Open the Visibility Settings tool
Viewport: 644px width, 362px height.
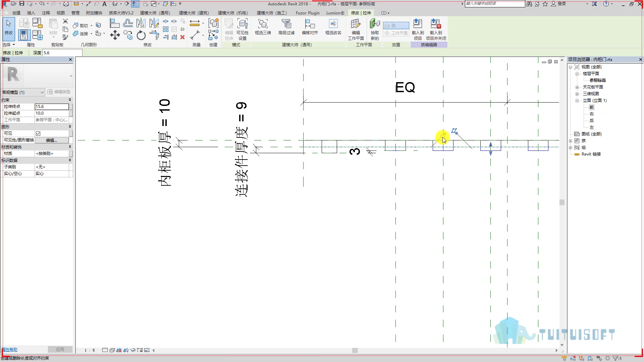(x=242, y=29)
